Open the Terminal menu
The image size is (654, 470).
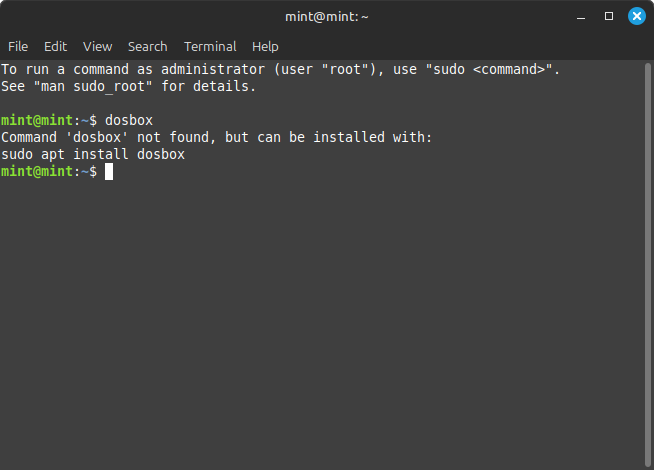(210, 46)
